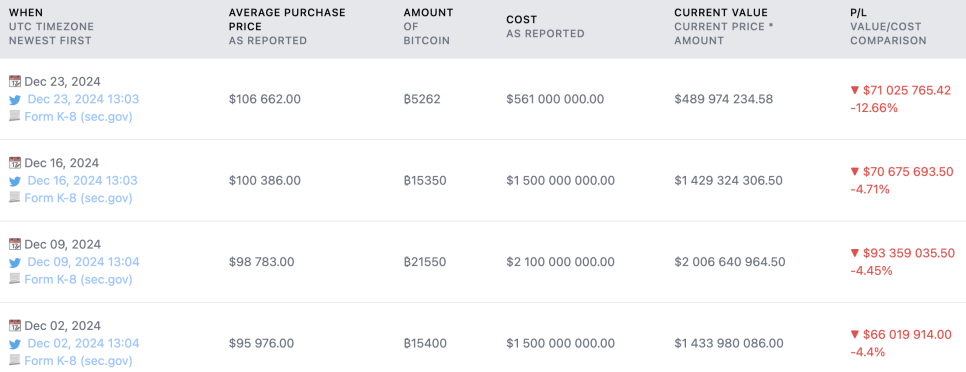Click the red loss triangle for $71 025 765.42
This screenshot has height=372, width=966.
point(854,91)
